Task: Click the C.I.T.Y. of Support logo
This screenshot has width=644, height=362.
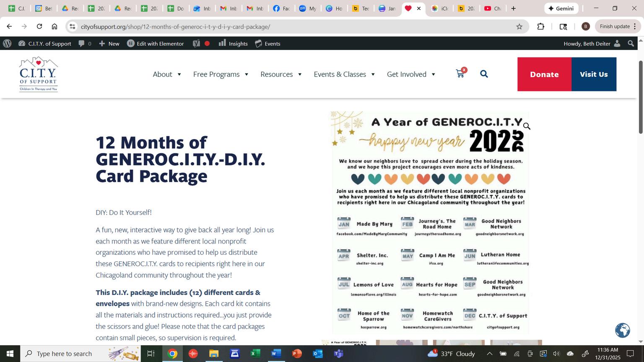Action: (x=38, y=74)
